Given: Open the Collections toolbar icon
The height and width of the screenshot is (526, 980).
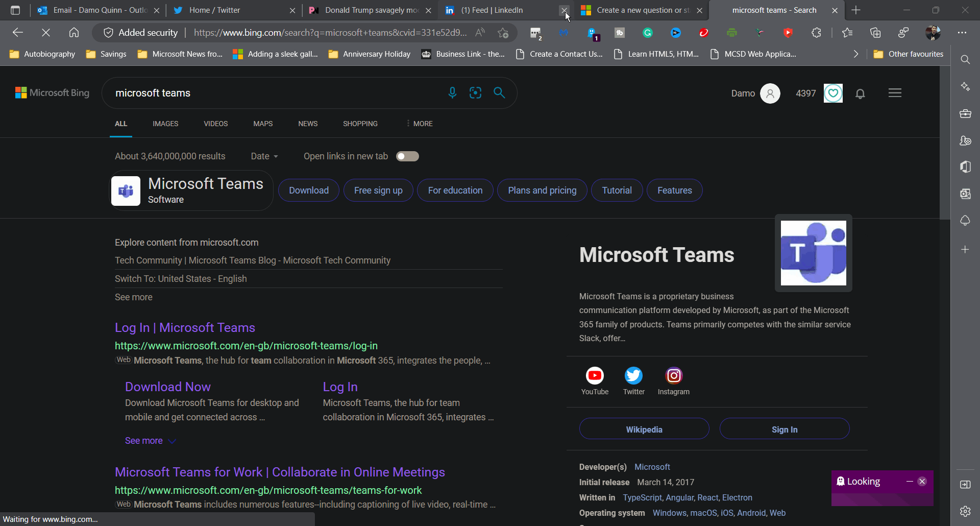Looking at the screenshot, I should pyautogui.click(x=875, y=33).
